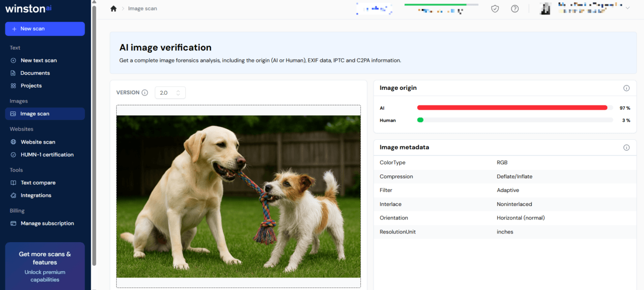This screenshot has height=290, width=644.
Task: Click the Get more scans & features card
Action: coord(45,266)
